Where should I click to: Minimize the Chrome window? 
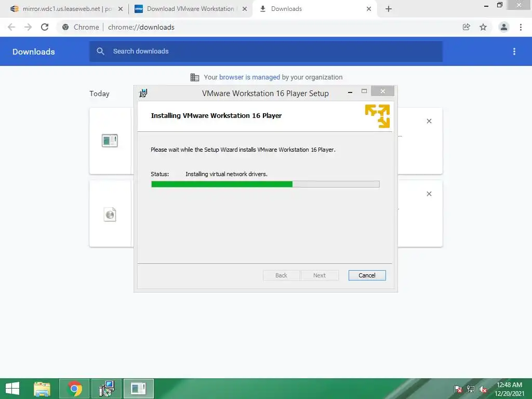coord(486,5)
